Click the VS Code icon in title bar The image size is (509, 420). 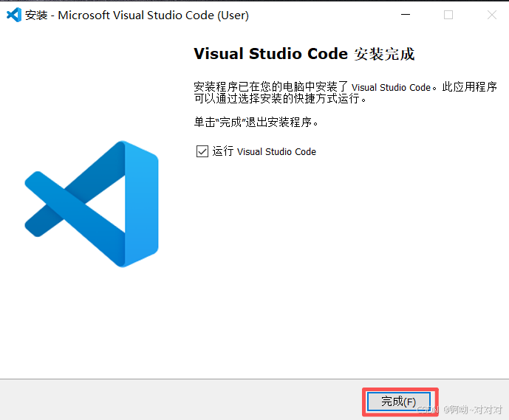(14, 15)
